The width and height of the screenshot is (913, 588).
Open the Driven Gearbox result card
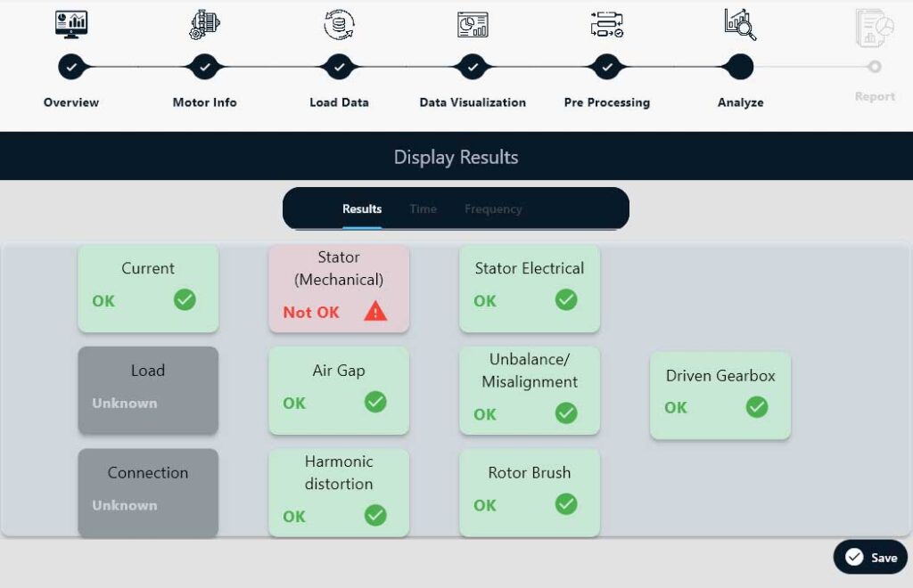pos(720,395)
